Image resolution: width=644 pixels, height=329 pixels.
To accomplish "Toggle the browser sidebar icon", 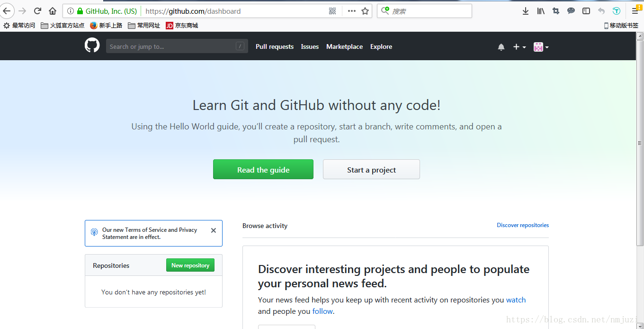I will [586, 11].
